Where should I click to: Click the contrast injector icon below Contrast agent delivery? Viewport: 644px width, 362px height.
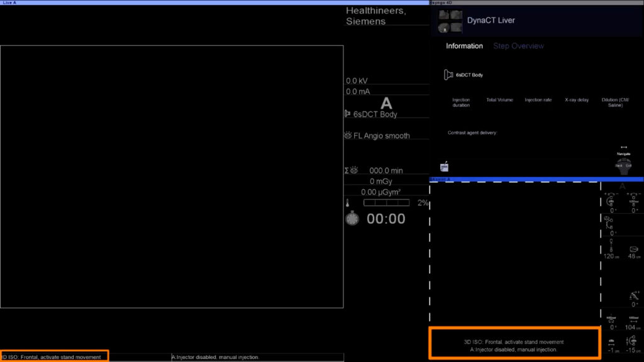tap(445, 167)
